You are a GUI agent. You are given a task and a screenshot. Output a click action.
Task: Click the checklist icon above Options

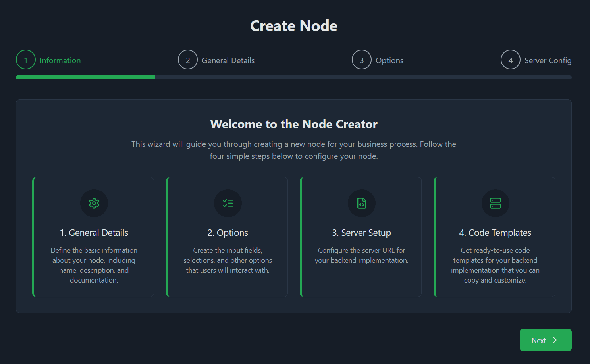(228, 203)
